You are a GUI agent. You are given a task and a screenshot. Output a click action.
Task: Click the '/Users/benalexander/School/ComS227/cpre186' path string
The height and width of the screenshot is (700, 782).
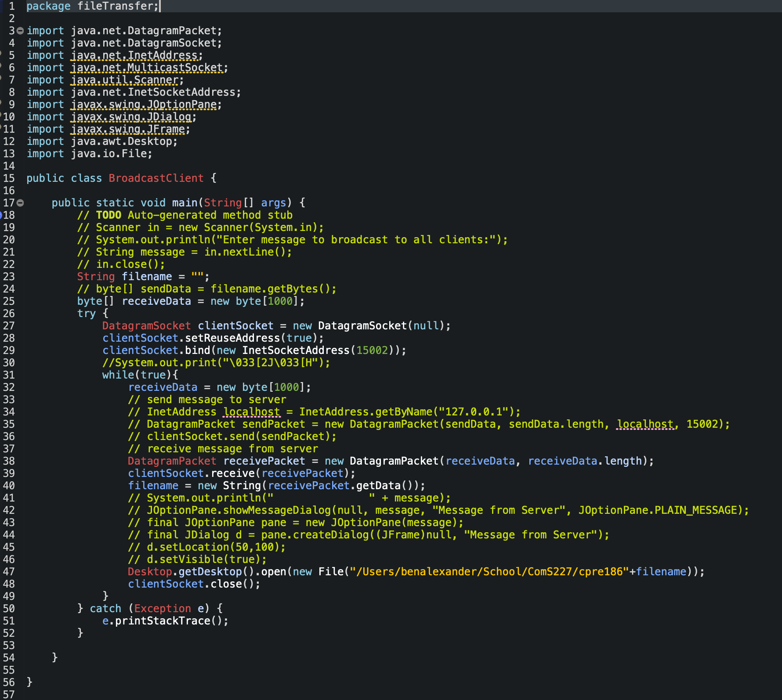489,572
